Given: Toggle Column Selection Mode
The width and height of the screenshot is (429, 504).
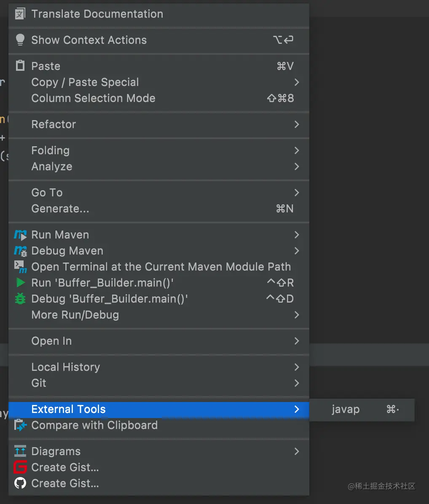Looking at the screenshot, I should [93, 98].
